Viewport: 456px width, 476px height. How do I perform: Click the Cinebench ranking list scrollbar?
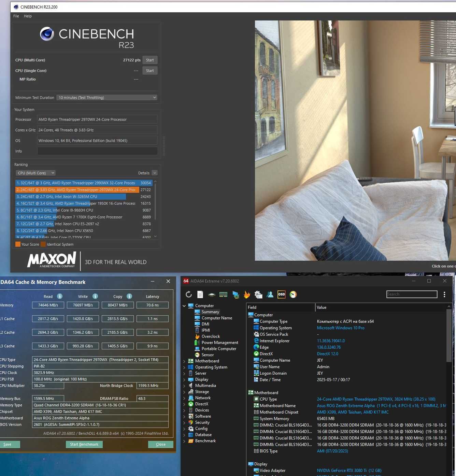(x=155, y=201)
